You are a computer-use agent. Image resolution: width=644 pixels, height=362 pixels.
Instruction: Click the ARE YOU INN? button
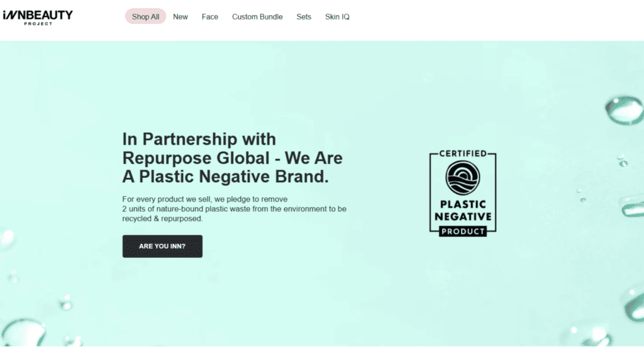[x=162, y=246]
